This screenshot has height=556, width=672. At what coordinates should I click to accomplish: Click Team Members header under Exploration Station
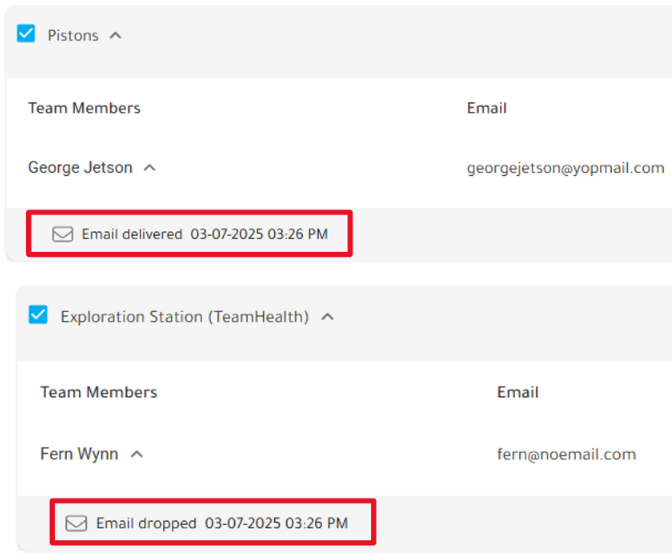99,392
